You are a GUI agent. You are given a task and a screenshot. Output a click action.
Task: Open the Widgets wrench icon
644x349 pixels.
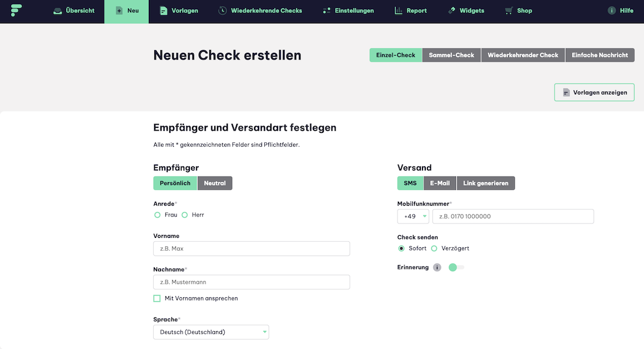pos(451,10)
